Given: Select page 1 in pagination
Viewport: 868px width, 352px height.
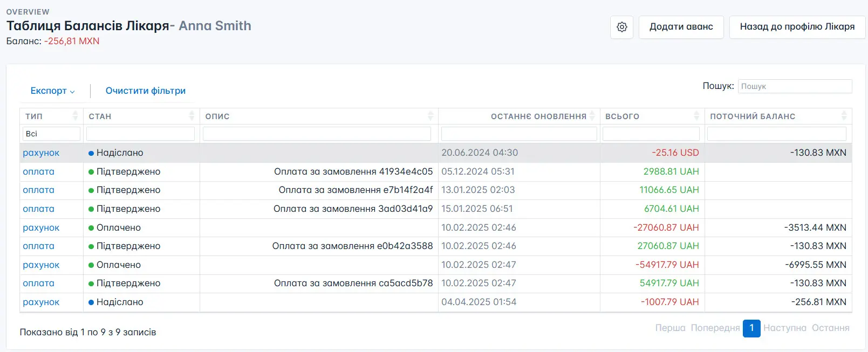Looking at the screenshot, I should (751, 328).
